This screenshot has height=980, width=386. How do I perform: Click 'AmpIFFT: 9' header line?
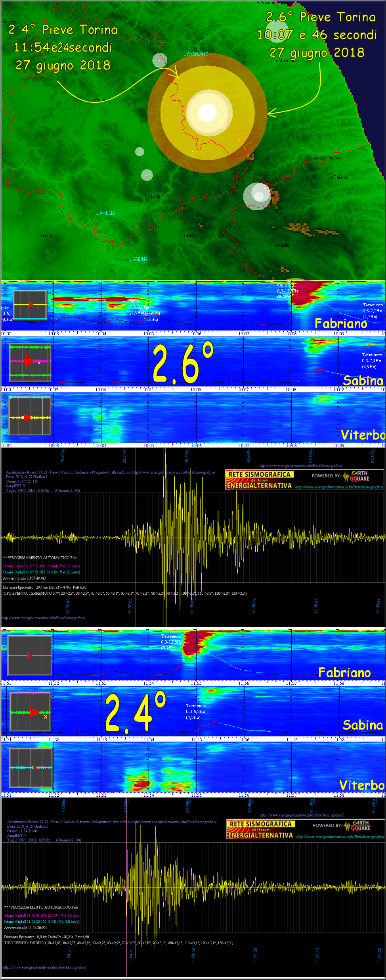(x=15, y=486)
